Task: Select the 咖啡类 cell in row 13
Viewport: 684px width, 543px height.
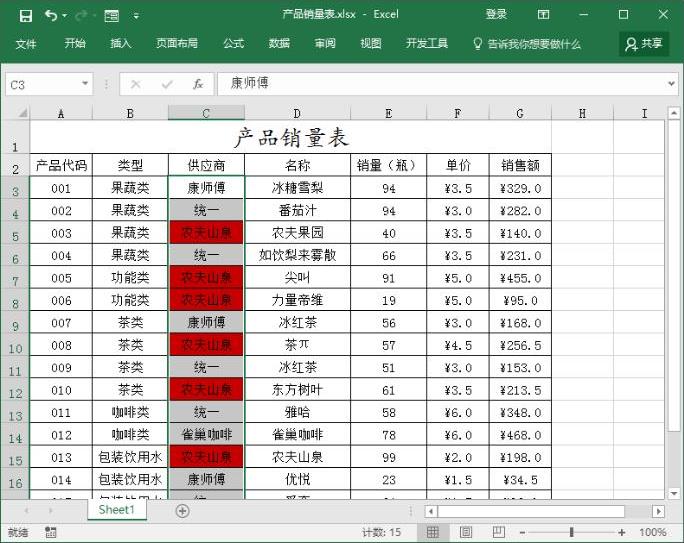Action: (130, 412)
